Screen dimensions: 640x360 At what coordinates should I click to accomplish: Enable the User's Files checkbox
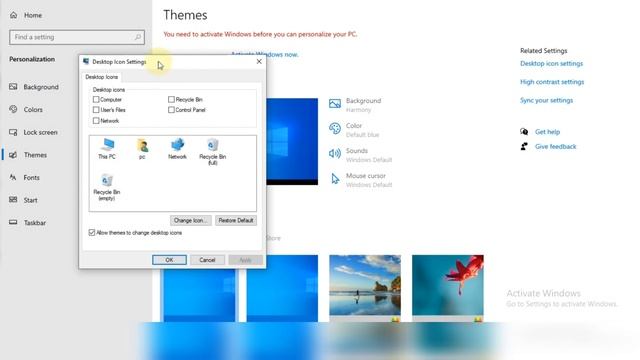pyautogui.click(x=96, y=110)
